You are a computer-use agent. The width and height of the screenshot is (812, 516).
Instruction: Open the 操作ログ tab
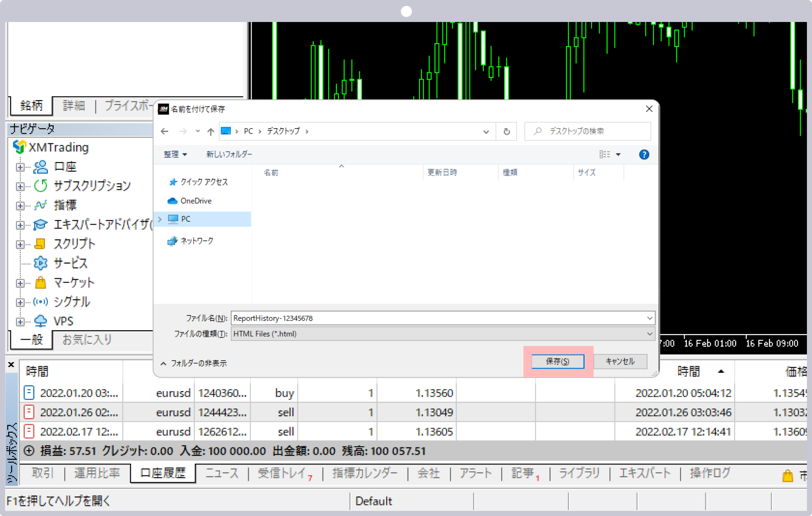pyautogui.click(x=710, y=473)
